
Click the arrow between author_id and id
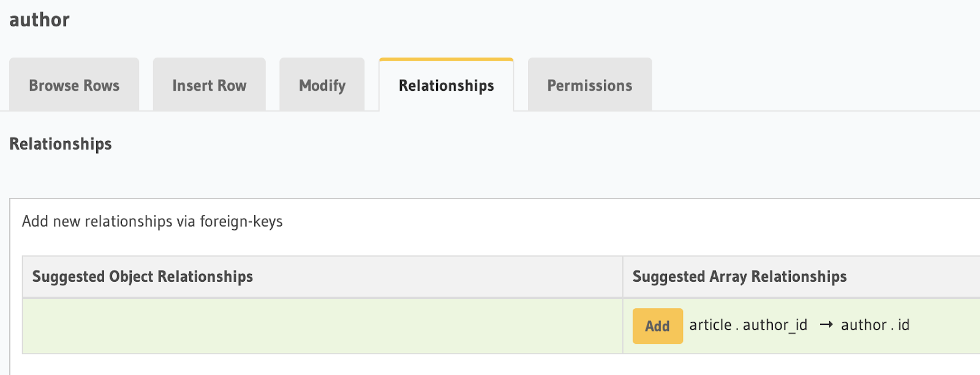pos(826,325)
